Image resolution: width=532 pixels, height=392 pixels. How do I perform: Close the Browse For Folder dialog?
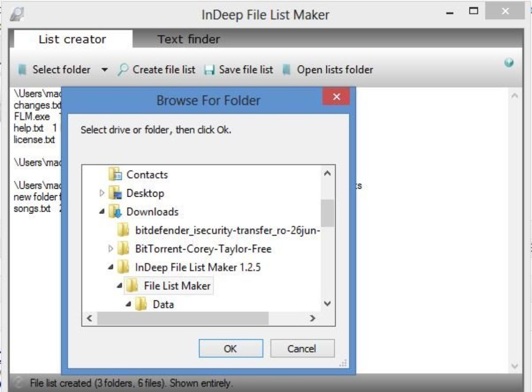point(336,97)
